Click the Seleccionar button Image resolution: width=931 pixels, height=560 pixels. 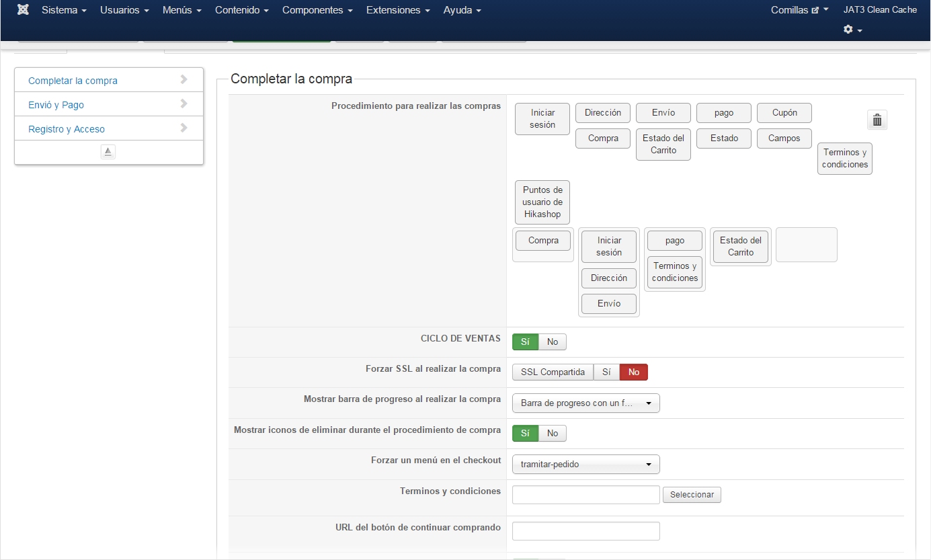(x=692, y=495)
